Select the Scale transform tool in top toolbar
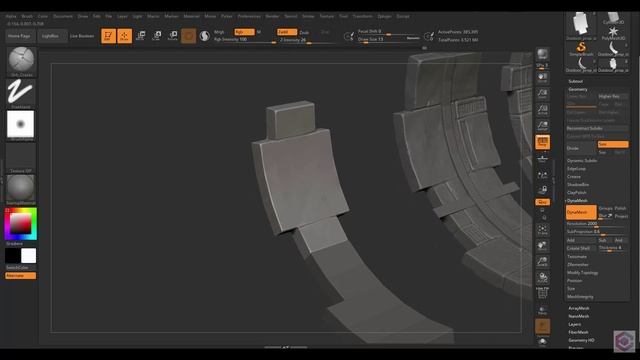The image size is (640, 360). (156, 36)
